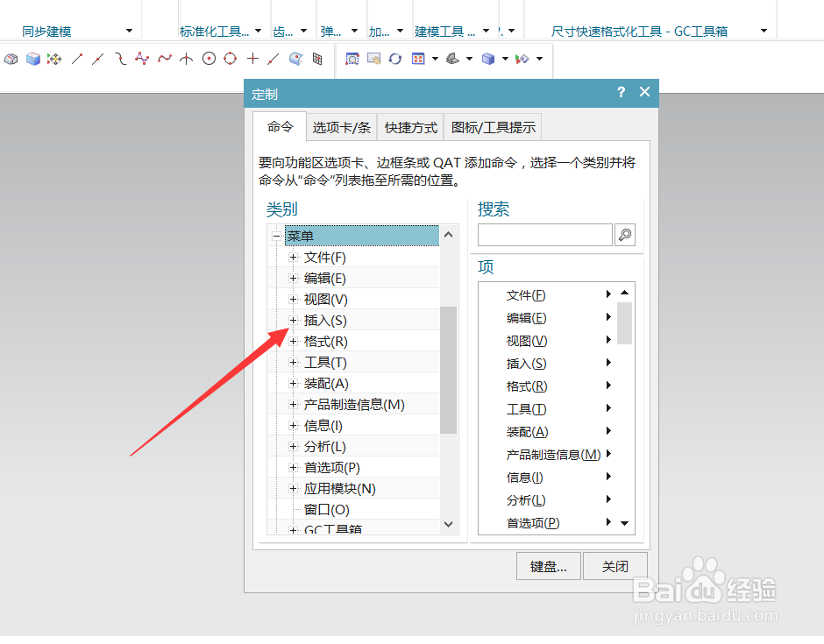Expand the 文件(F) item in 项 list
Image resolution: width=824 pixels, height=644 pixels.
[x=607, y=295]
